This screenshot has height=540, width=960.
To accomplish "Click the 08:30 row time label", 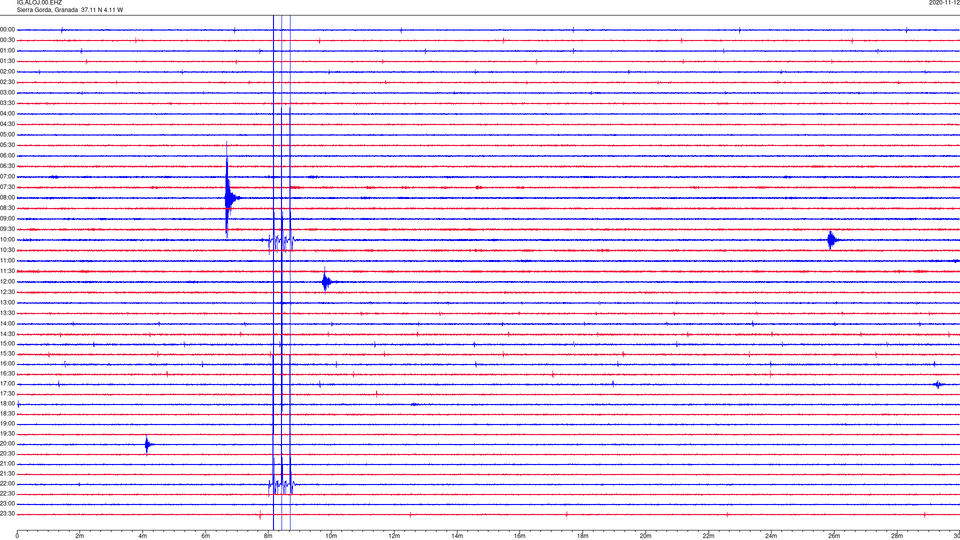I will [7, 208].
